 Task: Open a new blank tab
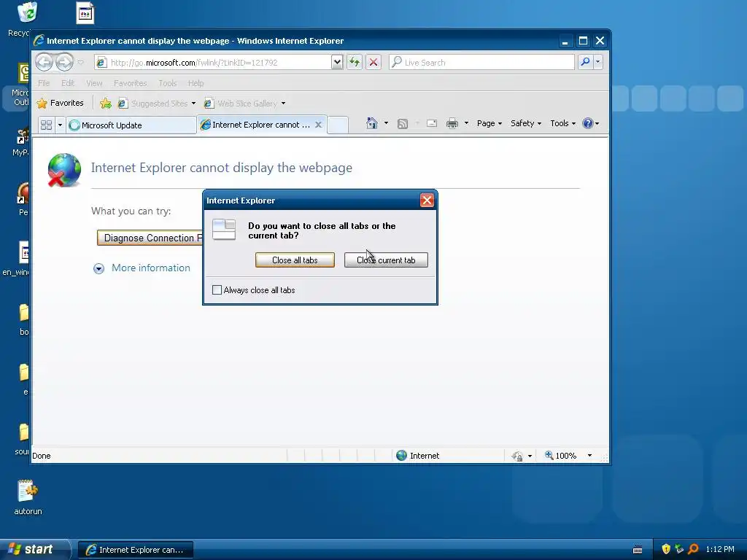point(338,125)
